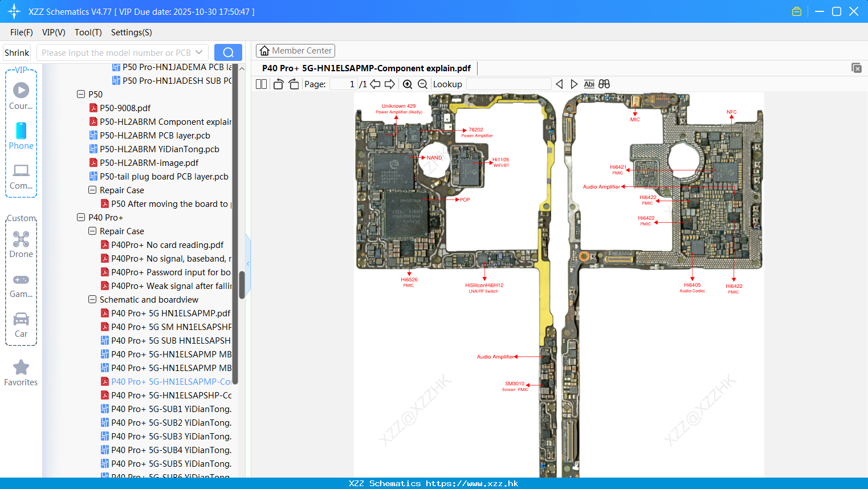868x489 pixels.
Task: Open the Settings(S) menu
Action: 132,32
